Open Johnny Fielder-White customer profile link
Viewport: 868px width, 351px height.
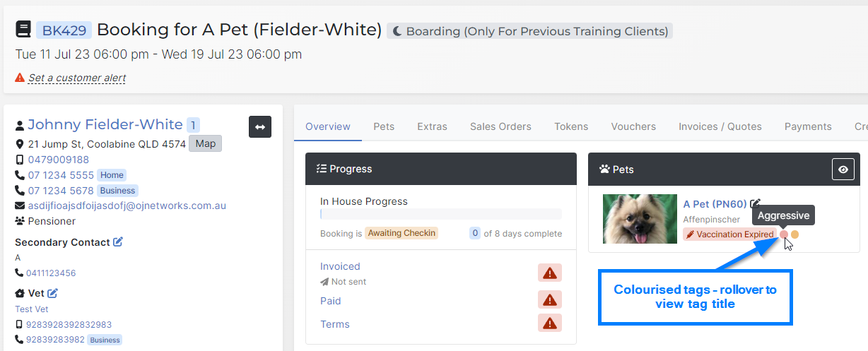pos(105,125)
